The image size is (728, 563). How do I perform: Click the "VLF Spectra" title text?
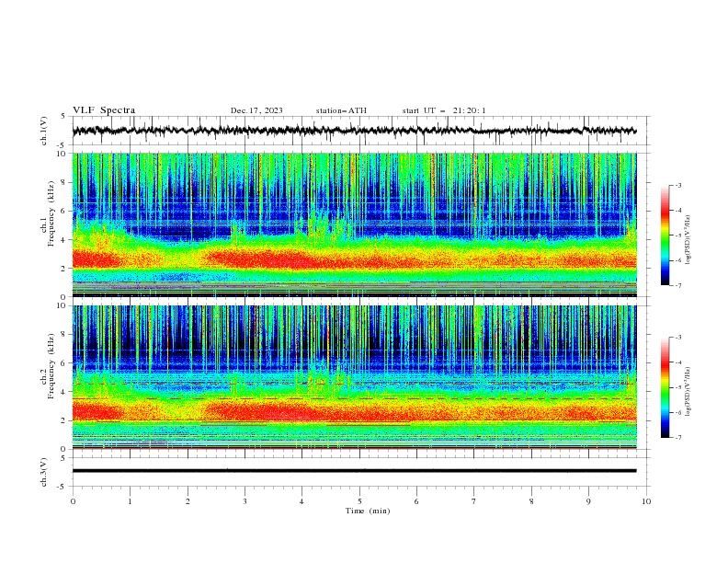[104, 110]
